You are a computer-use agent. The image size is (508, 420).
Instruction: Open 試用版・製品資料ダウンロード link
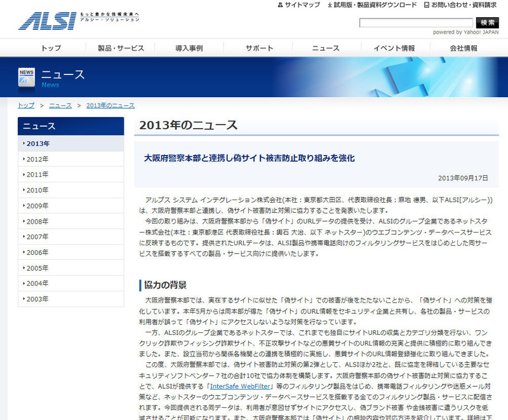pyautogui.click(x=371, y=5)
